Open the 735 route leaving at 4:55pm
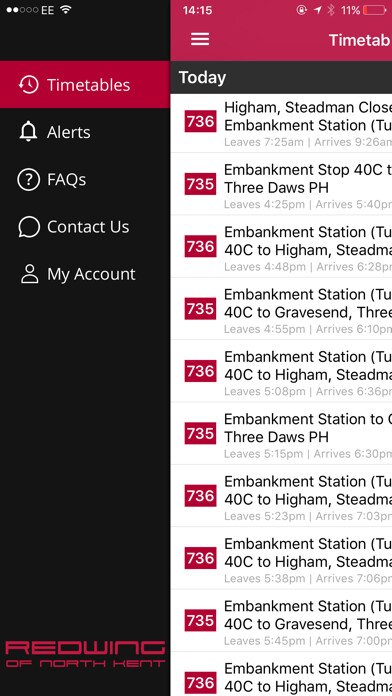This screenshot has width=392, height=696. (281, 309)
